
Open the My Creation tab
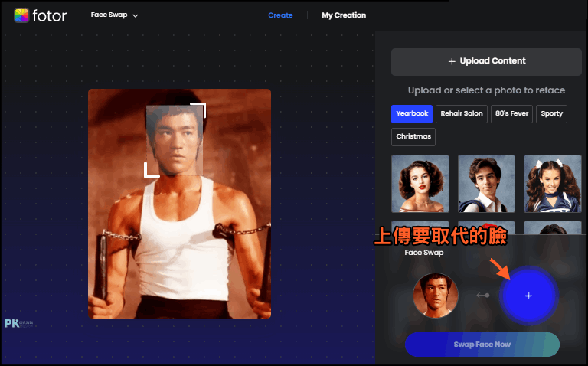[344, 15]
